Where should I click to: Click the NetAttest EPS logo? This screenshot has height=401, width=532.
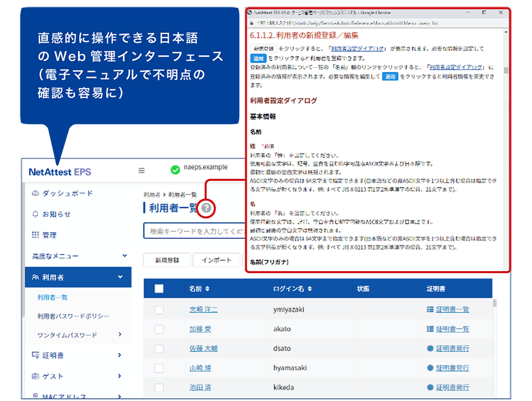(60, 172)
